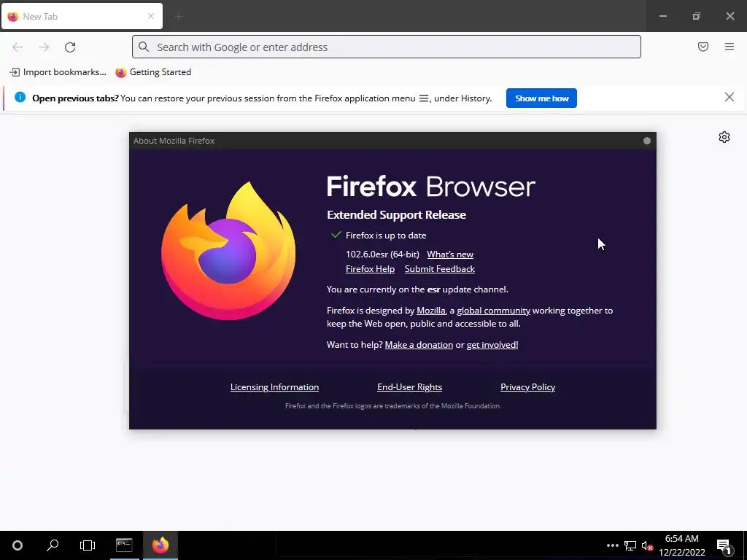Restore down the Firefox window
Image resolution: width=747 pixels, height=560 pixels.
697,16
